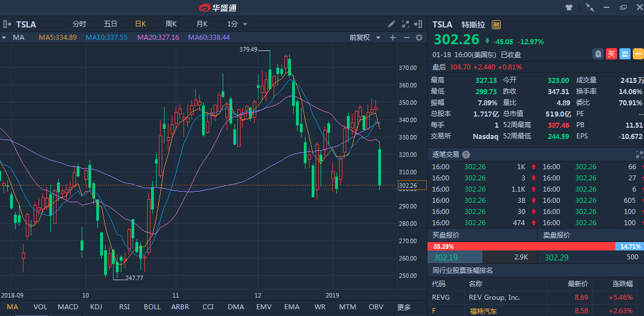Click the drawing pencil tool icon
This screenshot has width=644, height=316.
pos(392,24)
